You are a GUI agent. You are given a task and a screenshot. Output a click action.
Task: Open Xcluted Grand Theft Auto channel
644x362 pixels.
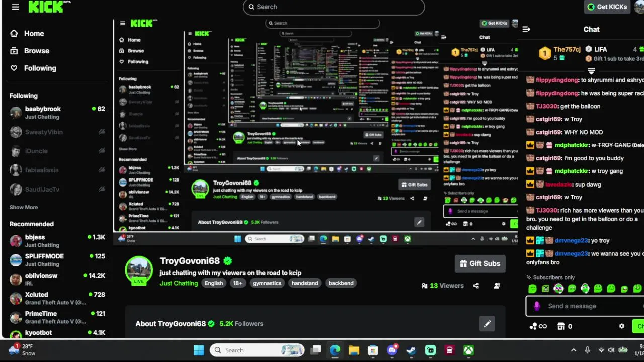click(x=57, y=298)
